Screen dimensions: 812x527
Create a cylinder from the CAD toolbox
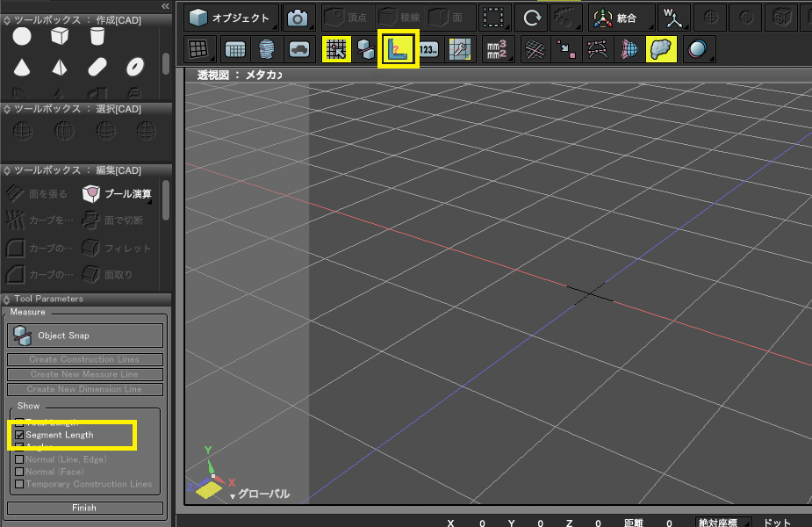(97, 36)
